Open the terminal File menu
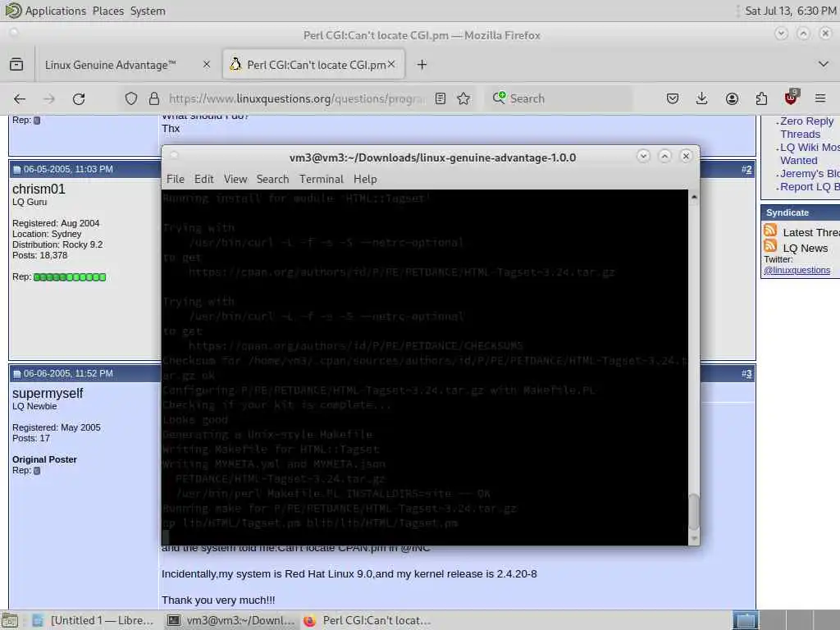Viewport: 840px width, 630px height. [176, 179]
